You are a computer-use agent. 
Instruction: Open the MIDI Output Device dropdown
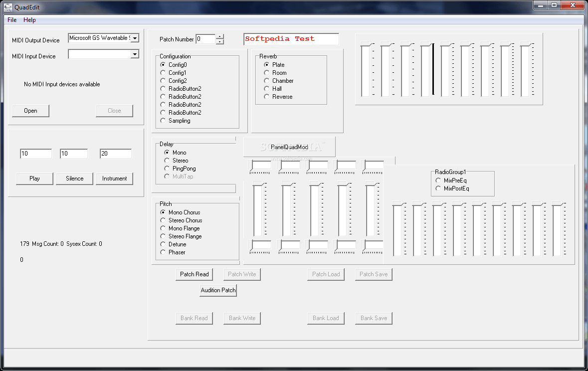coord(135,37)
